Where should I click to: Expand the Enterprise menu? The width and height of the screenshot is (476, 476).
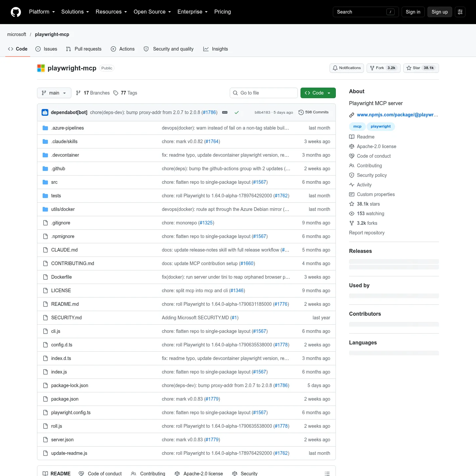click(x=193, y=12)
